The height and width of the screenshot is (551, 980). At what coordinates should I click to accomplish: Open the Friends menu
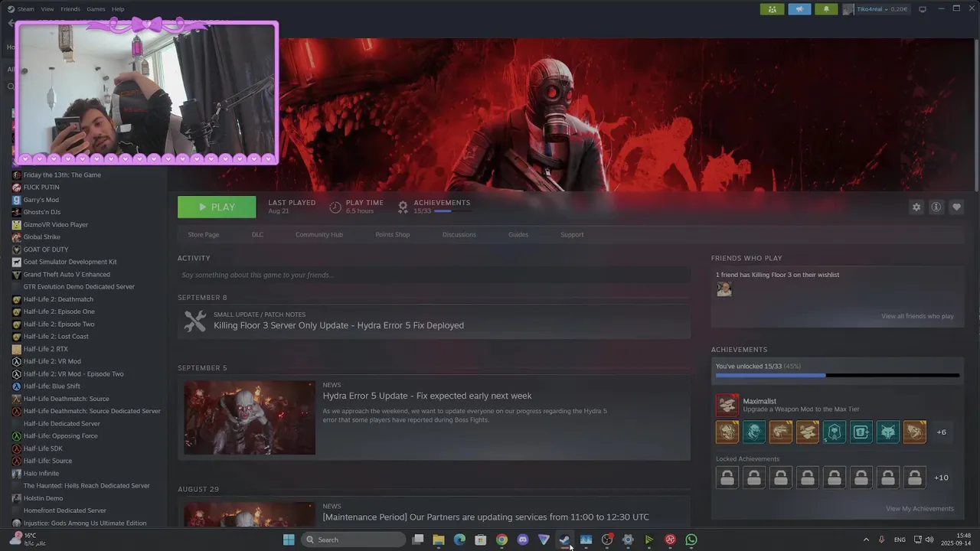(70, 9)
